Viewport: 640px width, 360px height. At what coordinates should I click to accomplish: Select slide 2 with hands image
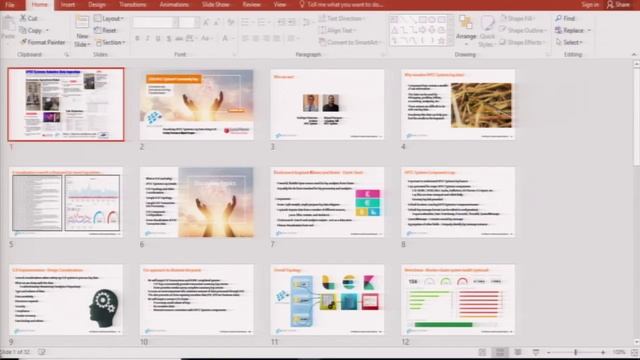click(x=197, y=105)
